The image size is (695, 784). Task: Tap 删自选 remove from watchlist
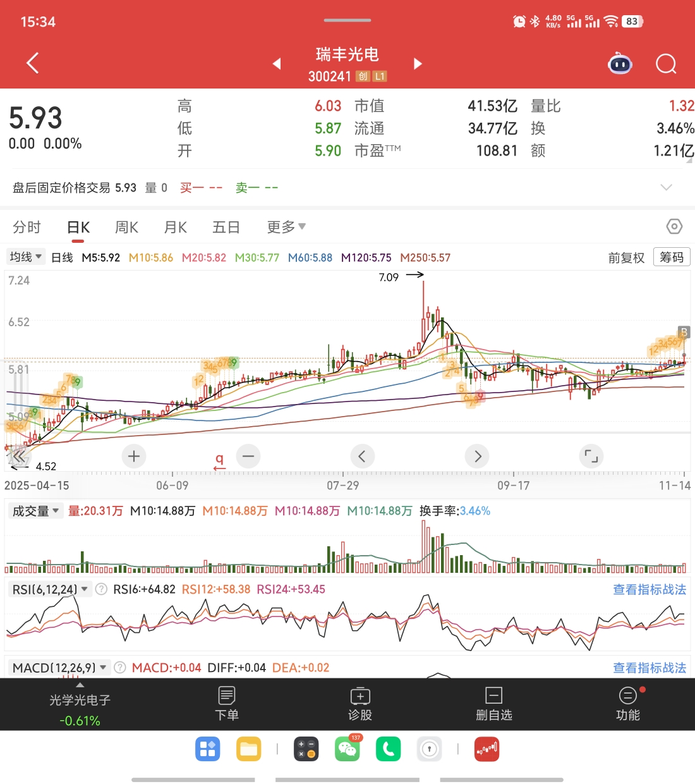click(493, 703)
